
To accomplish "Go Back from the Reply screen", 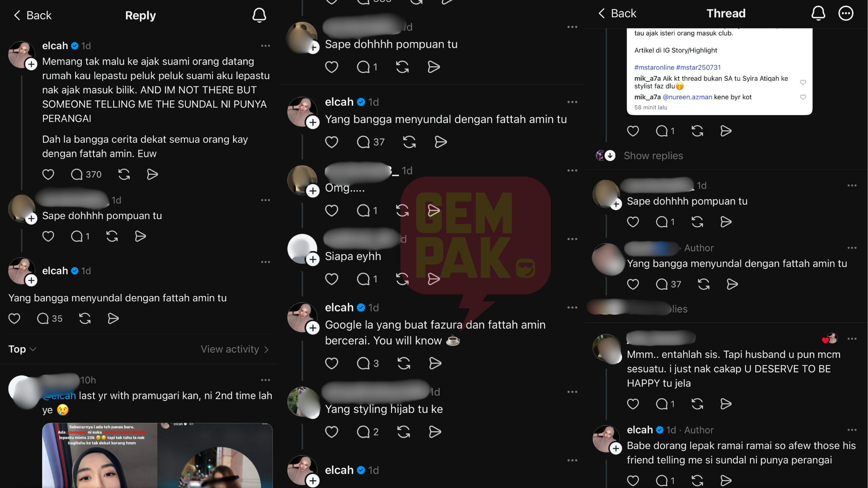I will click(x=33, y=15).
